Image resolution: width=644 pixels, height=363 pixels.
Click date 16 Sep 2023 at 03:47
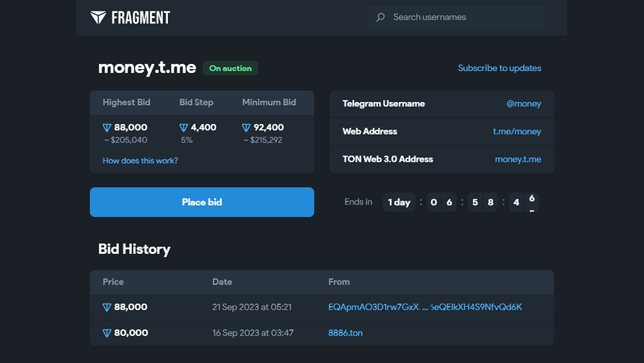(x=253, y=333)
